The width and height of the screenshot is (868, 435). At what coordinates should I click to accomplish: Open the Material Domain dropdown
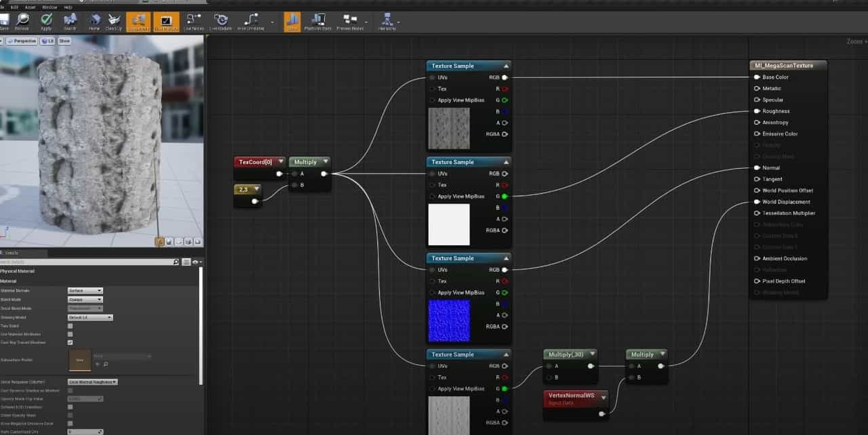click(85, 291)
